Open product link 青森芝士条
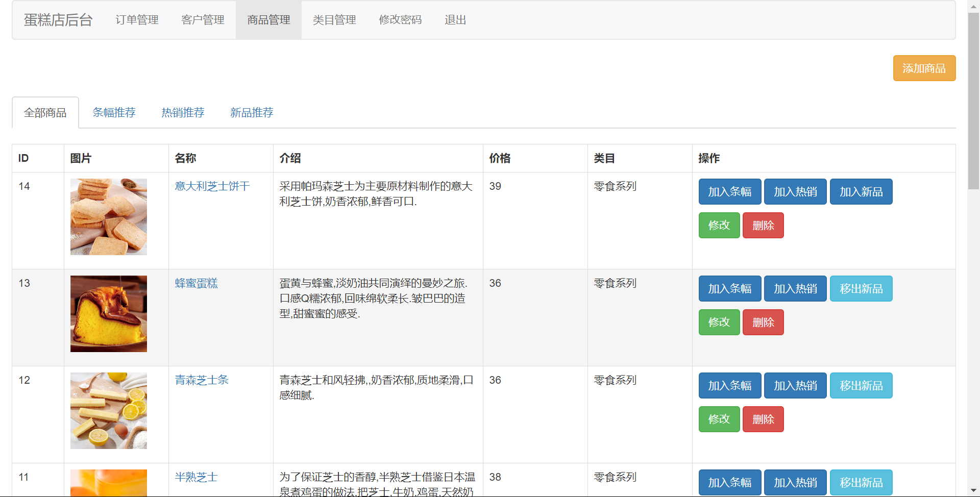This screenshot has width=980, height=497. (x=202, y=380)
